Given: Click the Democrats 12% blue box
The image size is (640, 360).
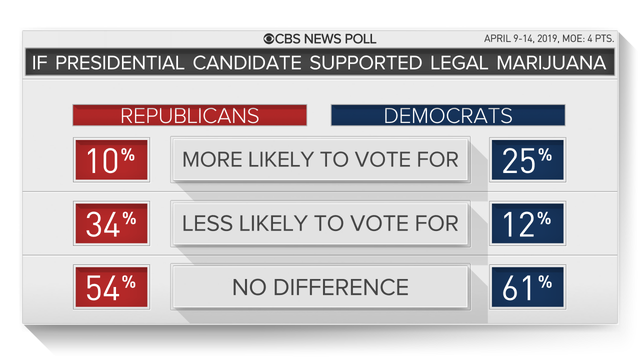Looking at the screenshot, I should coord(527,223).
